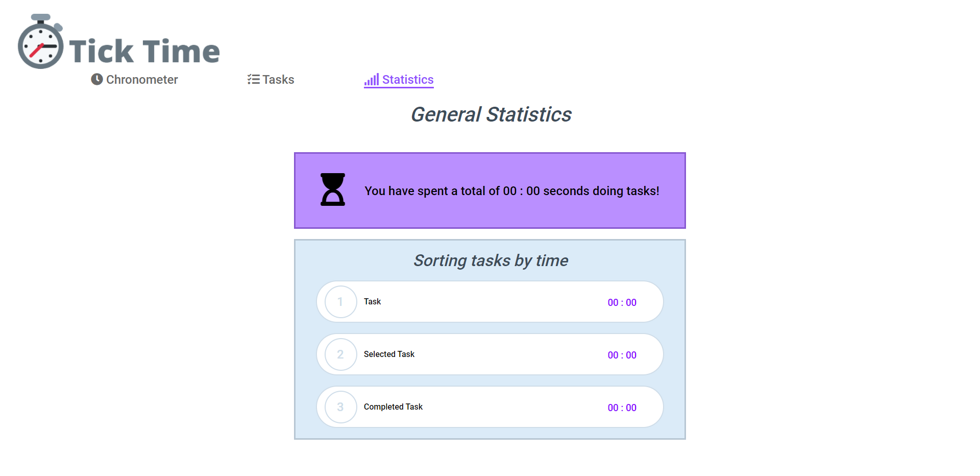Click the Statistics navigation link
The width and height of the screenshot is (980, 476).
tap(408, 79)
